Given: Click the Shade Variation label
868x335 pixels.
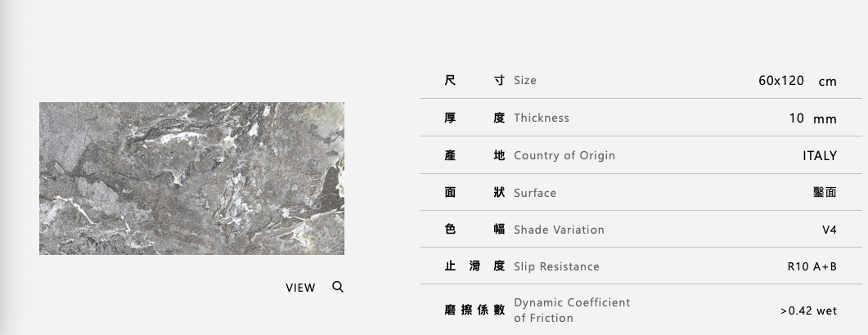Looking at the screenshot, I should (x=559, y=230).
